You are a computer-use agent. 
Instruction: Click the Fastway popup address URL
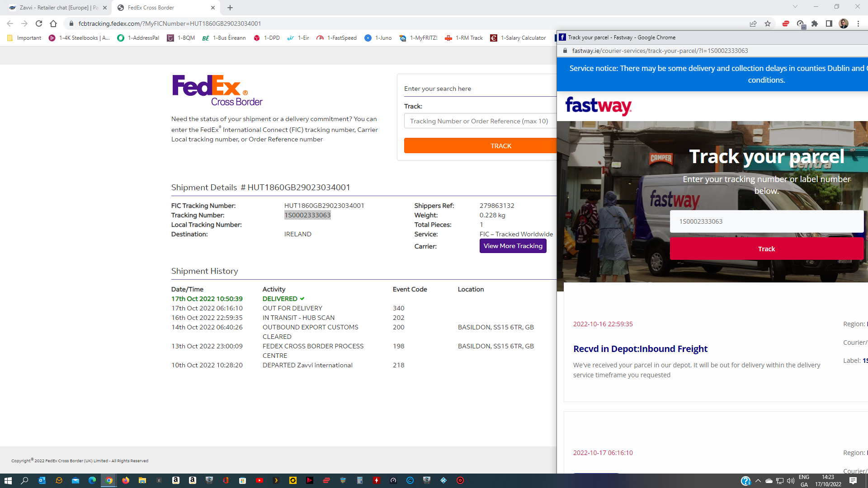click(660, 51)
